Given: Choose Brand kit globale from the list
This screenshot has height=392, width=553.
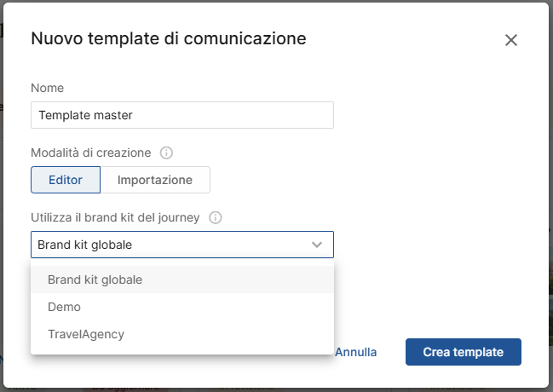Looking at the screenshot, I should [x=95, y=280].
